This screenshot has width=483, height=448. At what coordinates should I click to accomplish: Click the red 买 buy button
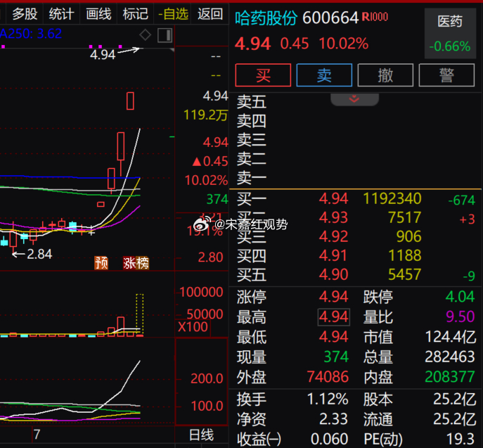tap(263, 75)
